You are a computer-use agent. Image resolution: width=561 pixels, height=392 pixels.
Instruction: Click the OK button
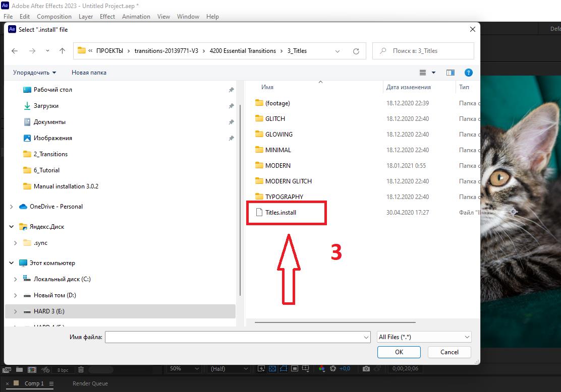399,352
